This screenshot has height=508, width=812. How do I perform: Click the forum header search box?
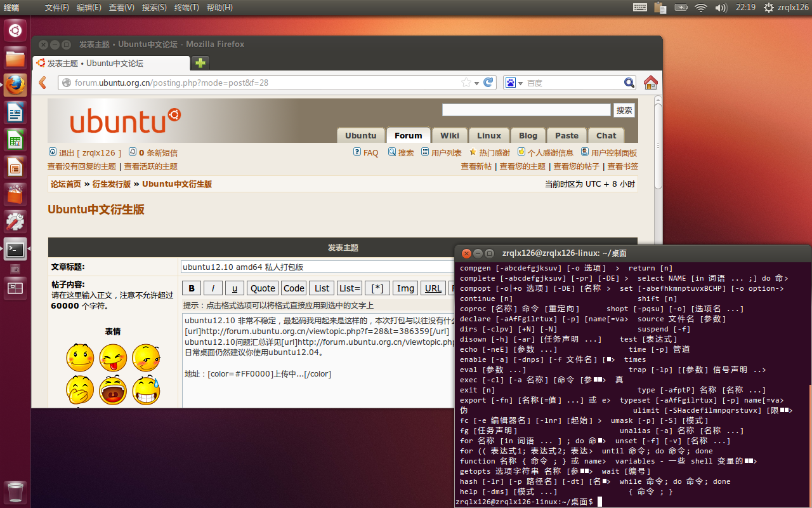tap(527, 110)
